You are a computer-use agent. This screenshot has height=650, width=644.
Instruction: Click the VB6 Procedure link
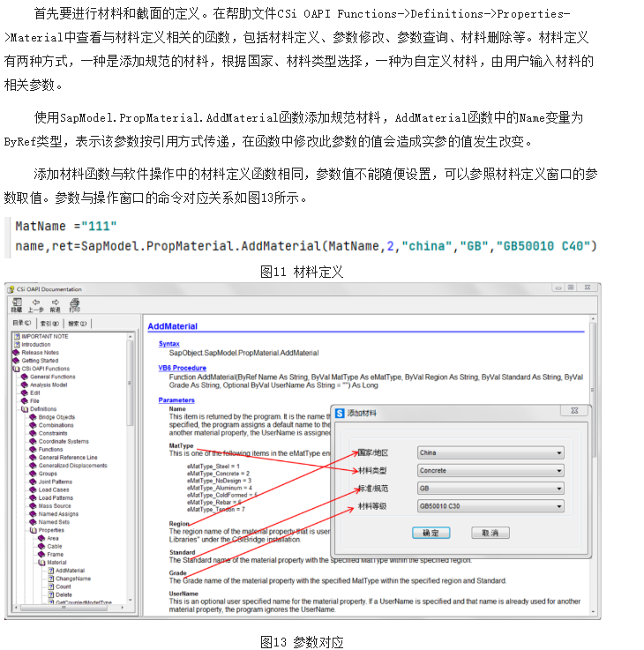click(x=182, y=368)
